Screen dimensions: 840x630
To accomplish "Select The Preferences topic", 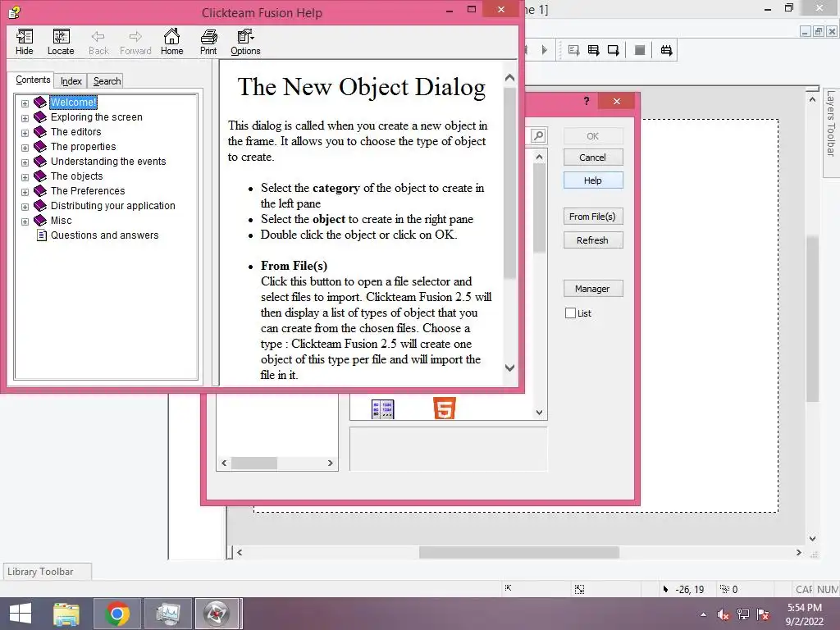I will pos(87,190).
